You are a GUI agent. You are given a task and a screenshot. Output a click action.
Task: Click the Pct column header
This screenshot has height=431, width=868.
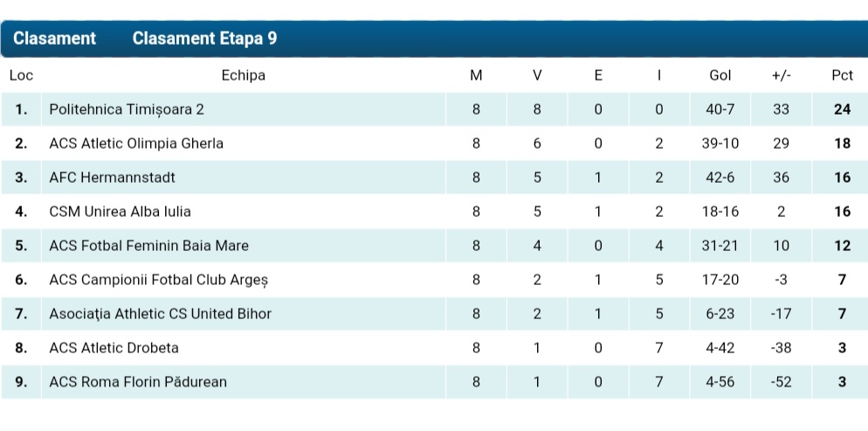842,75
